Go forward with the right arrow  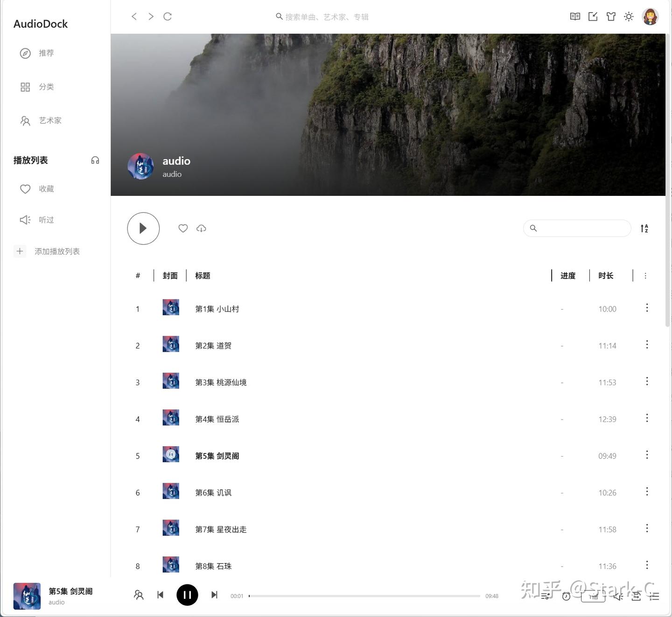click(x=151, y=16)
